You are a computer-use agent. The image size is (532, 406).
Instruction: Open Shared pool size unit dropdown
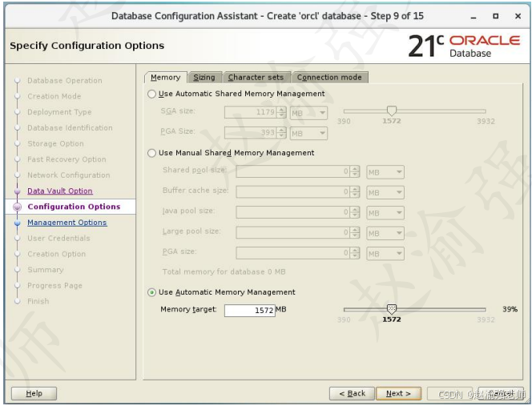pos(385,172)
